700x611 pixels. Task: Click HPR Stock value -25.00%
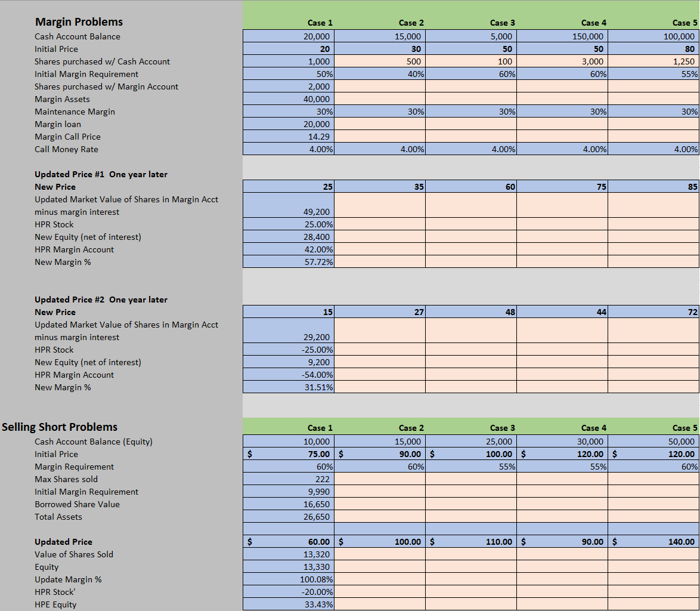(289, 349)
